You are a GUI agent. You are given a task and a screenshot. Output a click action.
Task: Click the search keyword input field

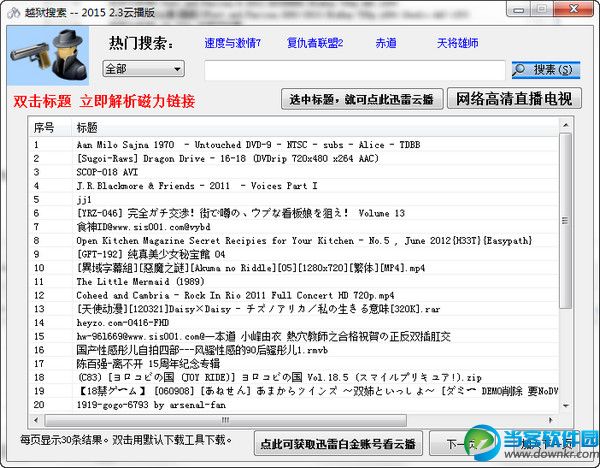click(x=355, y=70)
